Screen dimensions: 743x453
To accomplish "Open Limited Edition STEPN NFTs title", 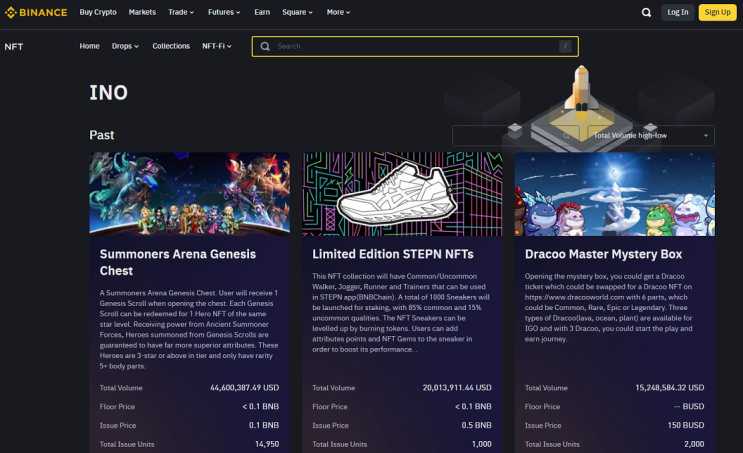I will pyautogui.click(x=393, y=254).
